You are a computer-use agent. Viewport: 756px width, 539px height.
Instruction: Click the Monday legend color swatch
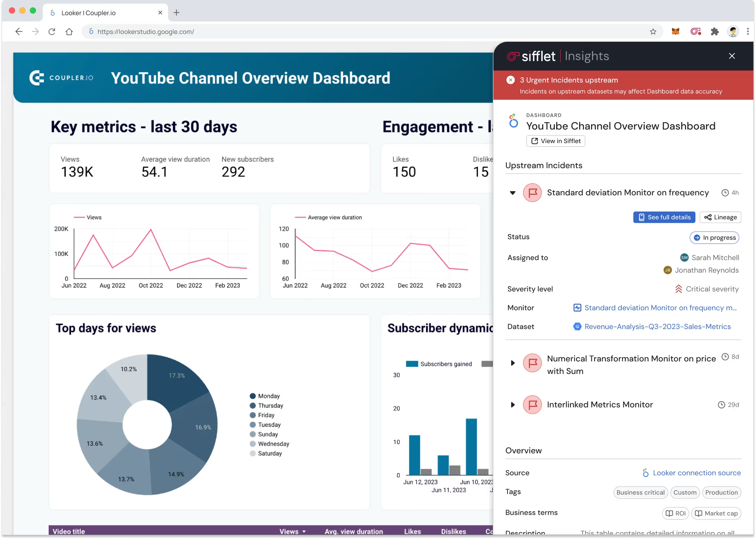(253, 396)
